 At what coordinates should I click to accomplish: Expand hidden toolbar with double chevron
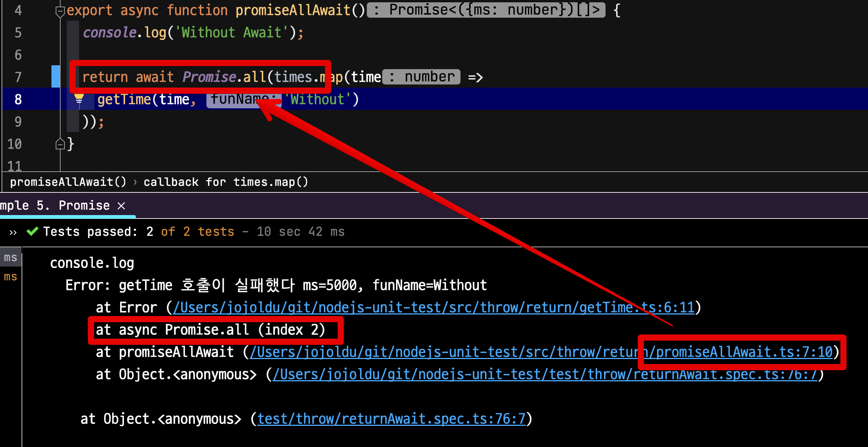pyautogui.click(x=13, y=232)
